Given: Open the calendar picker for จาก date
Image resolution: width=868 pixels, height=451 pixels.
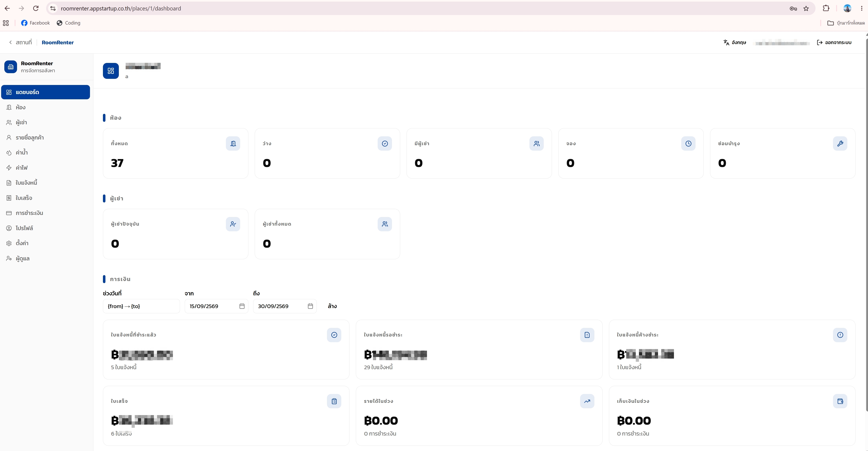Looking at the screenshot, I should tap(242, 306).
